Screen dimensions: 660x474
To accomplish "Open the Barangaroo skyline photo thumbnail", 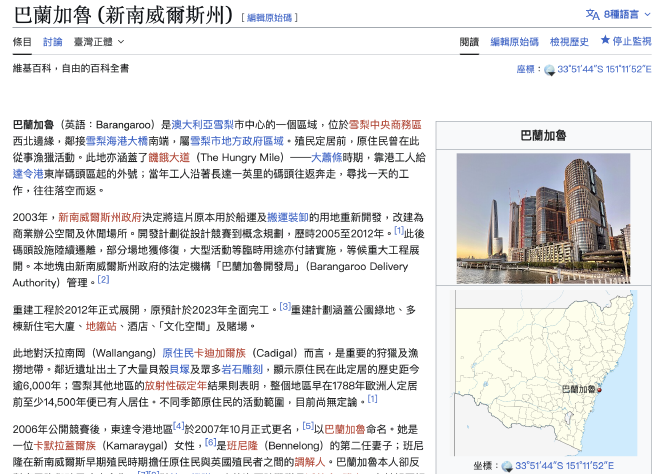I will pyautogui.click(x=543, y=218).
